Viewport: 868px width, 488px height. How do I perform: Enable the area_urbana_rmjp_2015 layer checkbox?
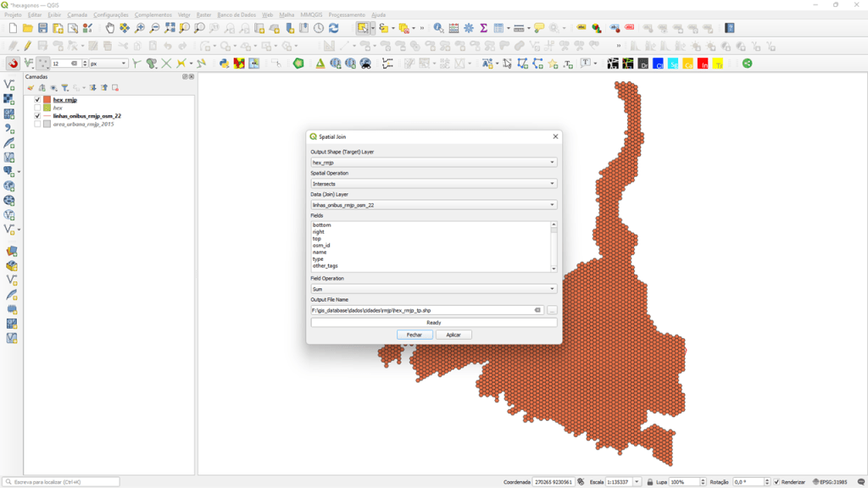pos(37,125)
